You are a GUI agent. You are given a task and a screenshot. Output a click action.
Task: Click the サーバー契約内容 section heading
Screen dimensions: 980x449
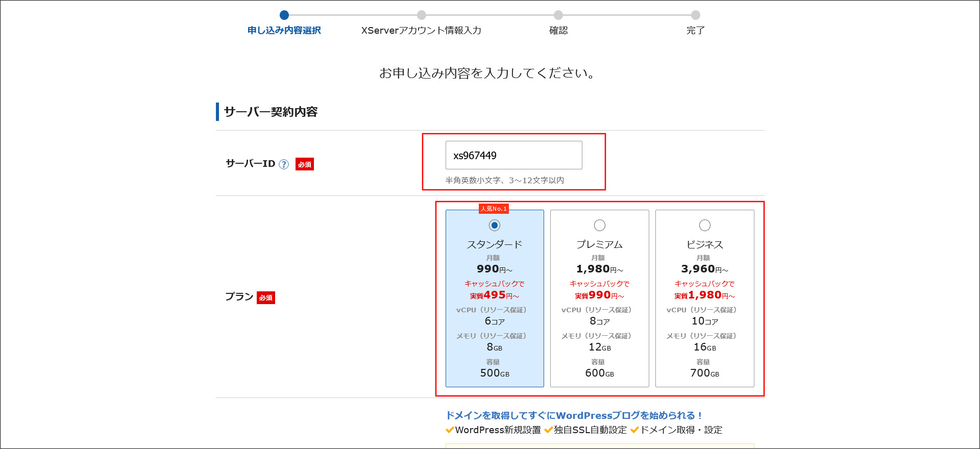pos(271,112)
